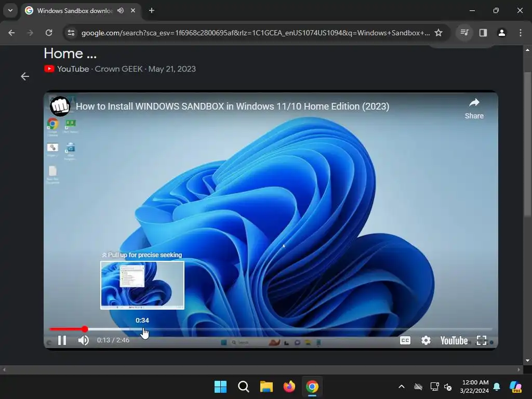Open the video settings gear

pyautogui.click(x=426, y=340)
